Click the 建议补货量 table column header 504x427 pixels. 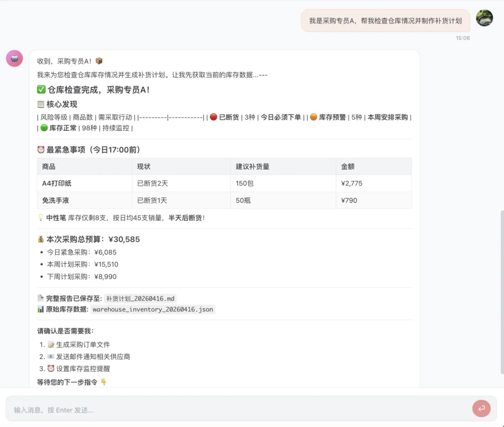[x=252, y=167]
